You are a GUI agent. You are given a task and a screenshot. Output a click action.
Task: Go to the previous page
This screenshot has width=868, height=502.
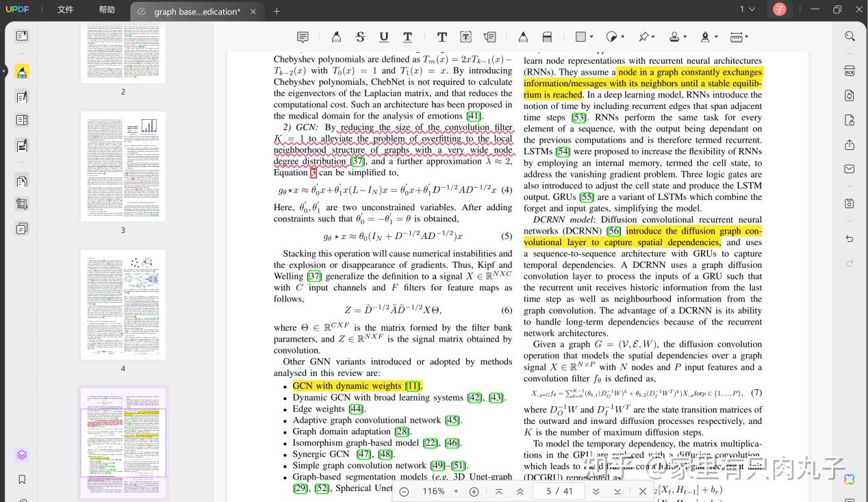tap(520, 491)
